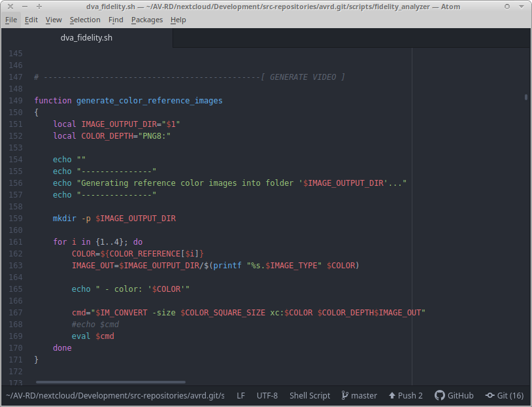Open the Packages menu
Screen dimensions: 532x407
tap(147, 20)
